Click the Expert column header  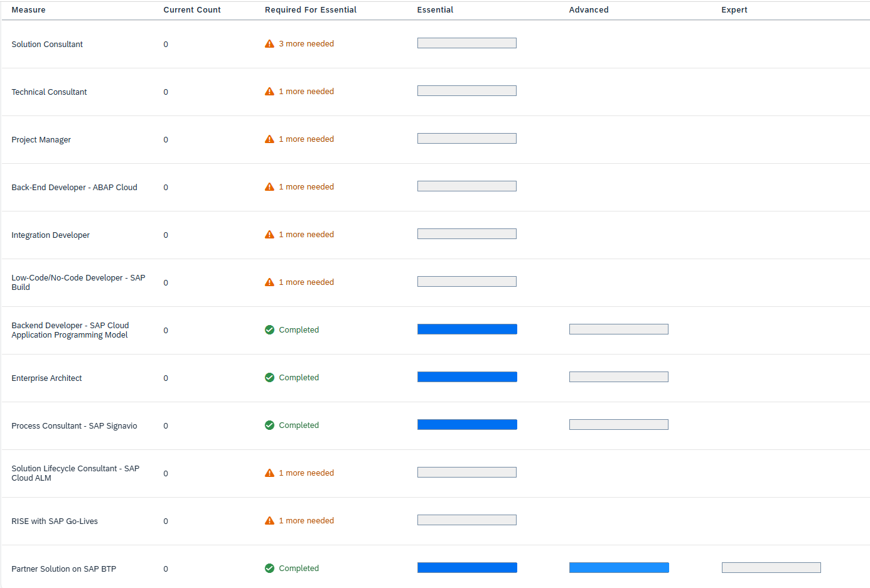tap(734, 10)
